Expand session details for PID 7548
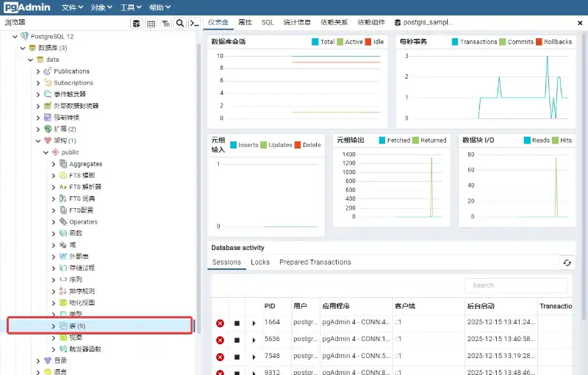 [254, 357]
